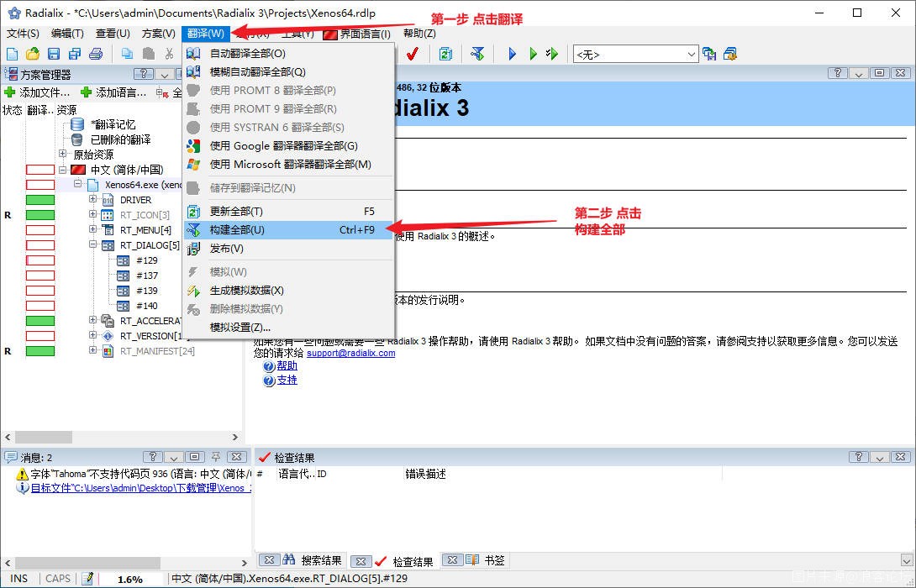Click the 添加文件... button label
916x588 pixels.
45,92
